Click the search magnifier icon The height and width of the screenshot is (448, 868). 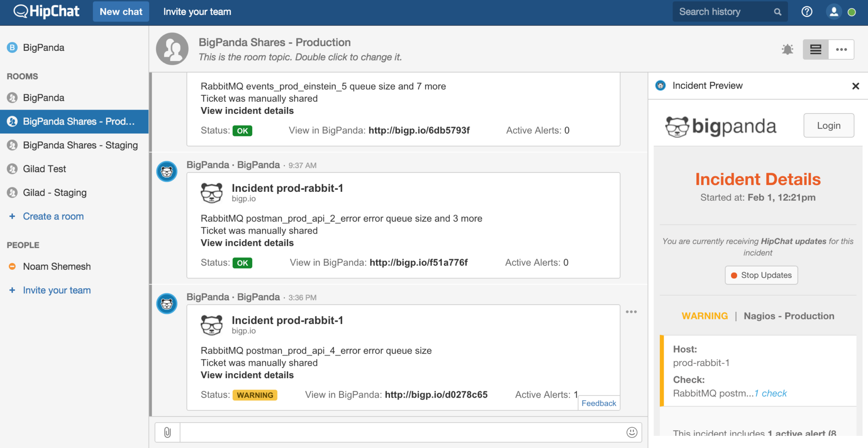(778, 11)
